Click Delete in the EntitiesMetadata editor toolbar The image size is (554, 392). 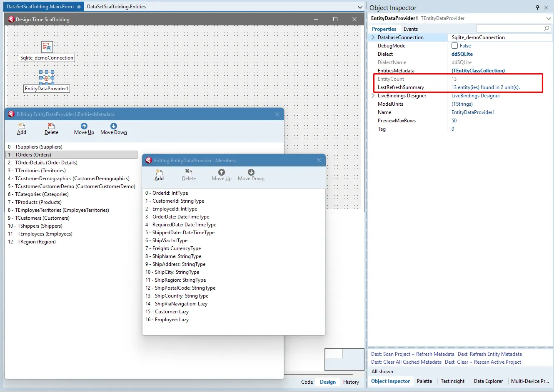point(51,129)
